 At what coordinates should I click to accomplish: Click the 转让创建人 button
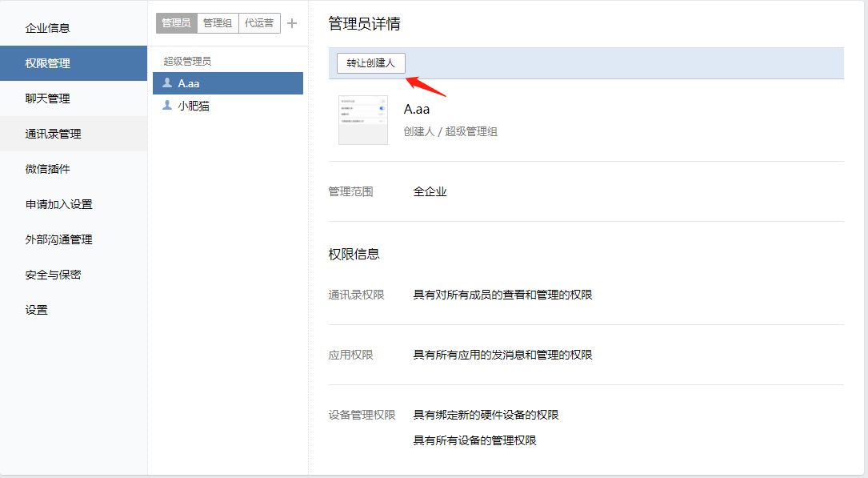coord(371,63)
